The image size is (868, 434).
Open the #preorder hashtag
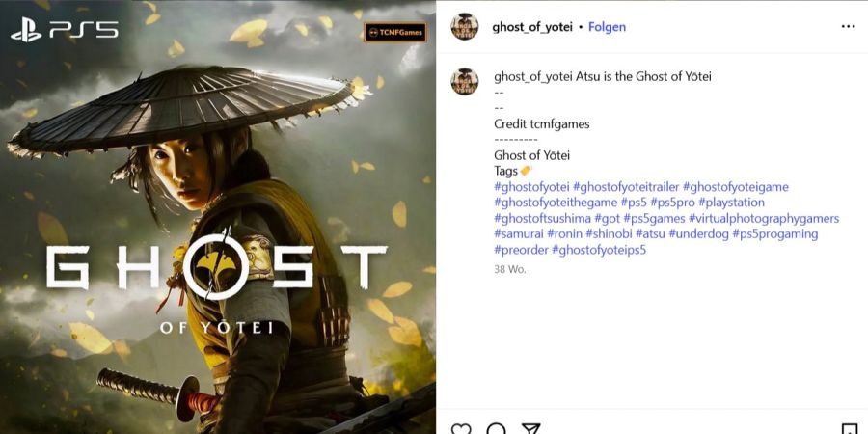(x=521, y=250)
